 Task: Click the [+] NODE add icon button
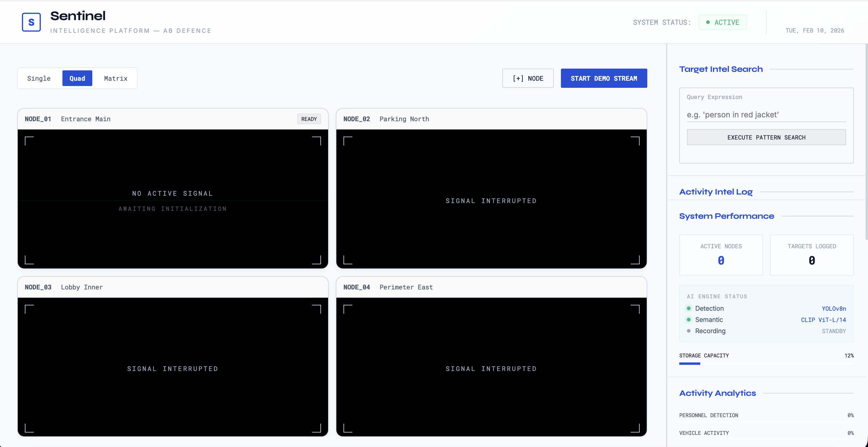(x=528, y=78)
